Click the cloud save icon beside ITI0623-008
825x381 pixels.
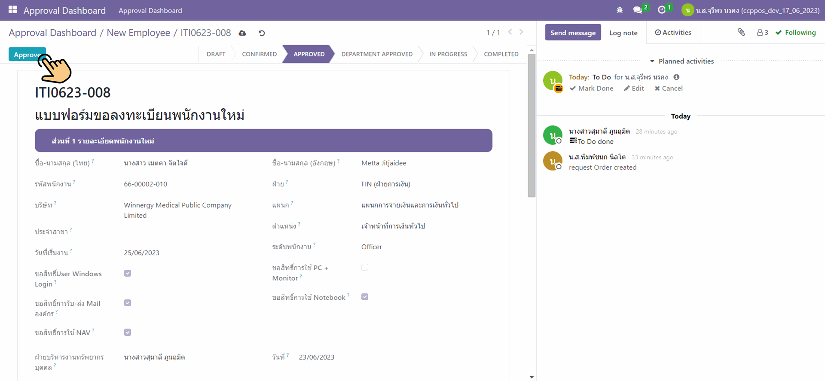tap(243, 33)
